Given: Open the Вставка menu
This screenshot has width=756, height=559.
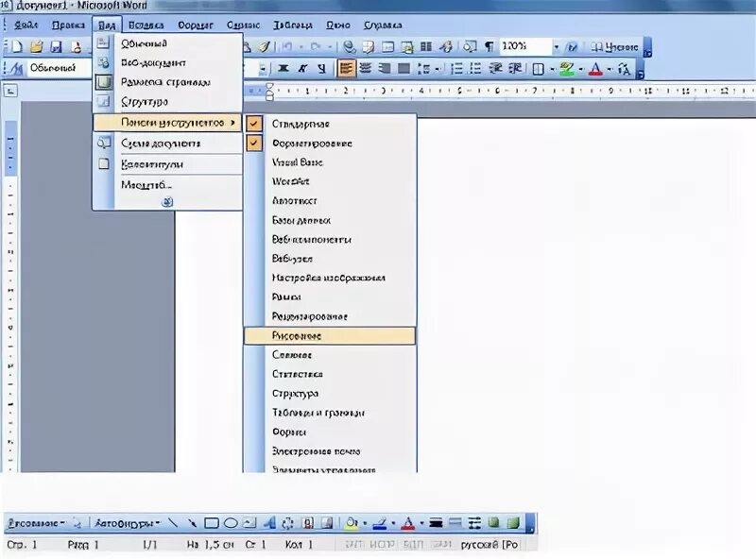Looking at the screenshot, I should (x=146, y=25).
